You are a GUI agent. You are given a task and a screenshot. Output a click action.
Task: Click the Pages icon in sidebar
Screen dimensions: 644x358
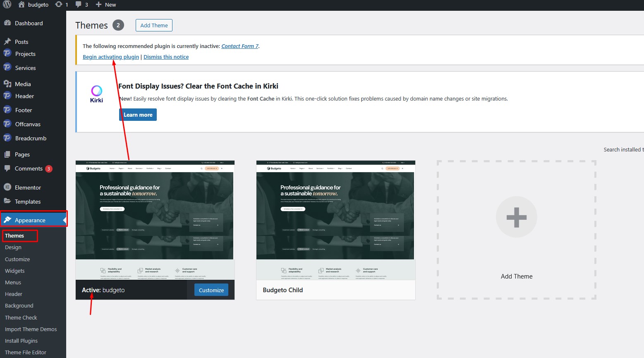click(7, 154)
